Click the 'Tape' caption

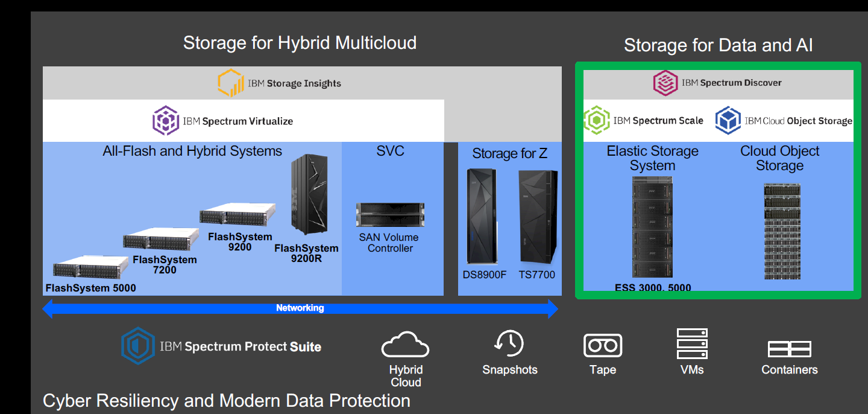point(603,370)
